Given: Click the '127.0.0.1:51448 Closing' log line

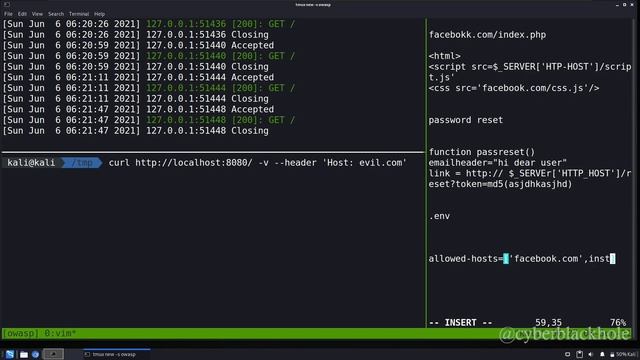Looking at the screenshot, I should pos(136,131).
